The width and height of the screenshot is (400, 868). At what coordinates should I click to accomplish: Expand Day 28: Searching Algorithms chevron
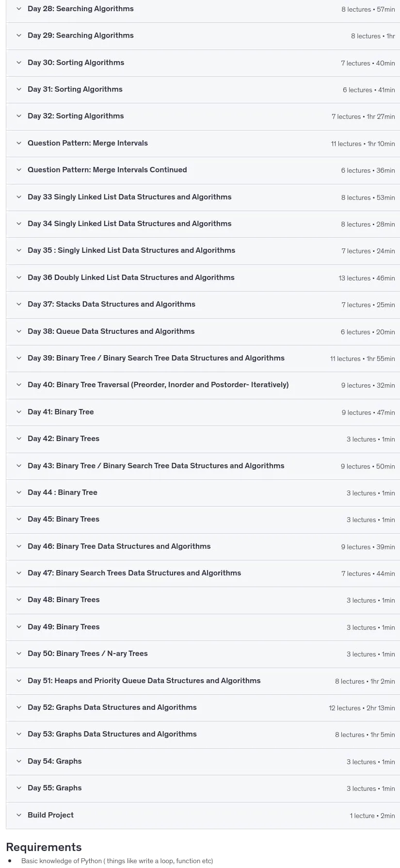tap(19, 9)
